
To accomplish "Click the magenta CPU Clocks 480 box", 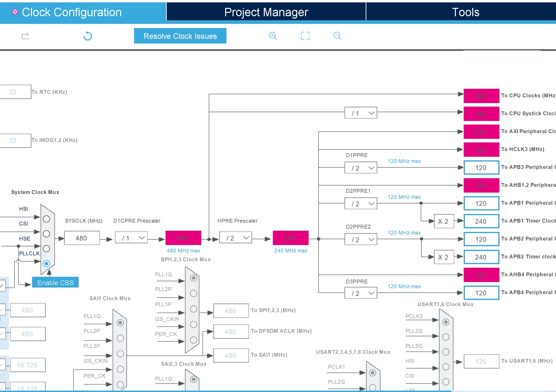I will point(481,96).
